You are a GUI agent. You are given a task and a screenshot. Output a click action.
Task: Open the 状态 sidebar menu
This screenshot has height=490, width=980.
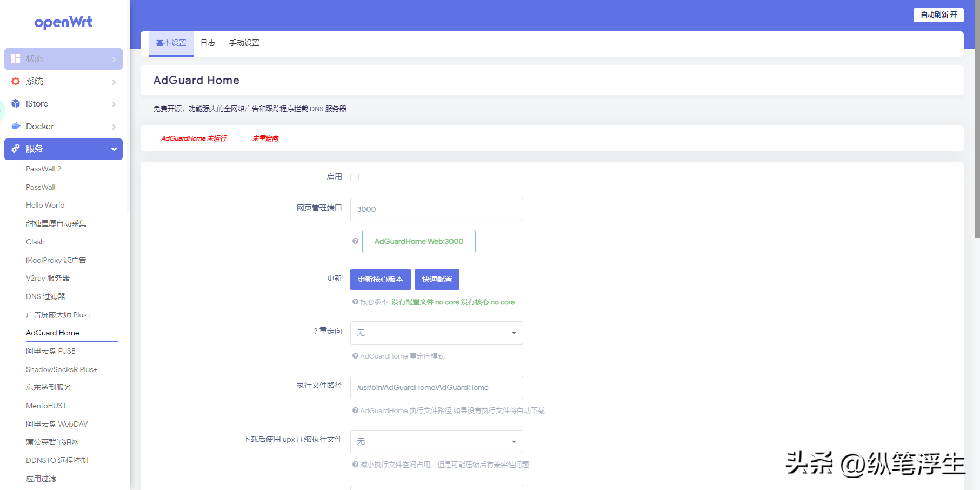[x=63, y=59]
